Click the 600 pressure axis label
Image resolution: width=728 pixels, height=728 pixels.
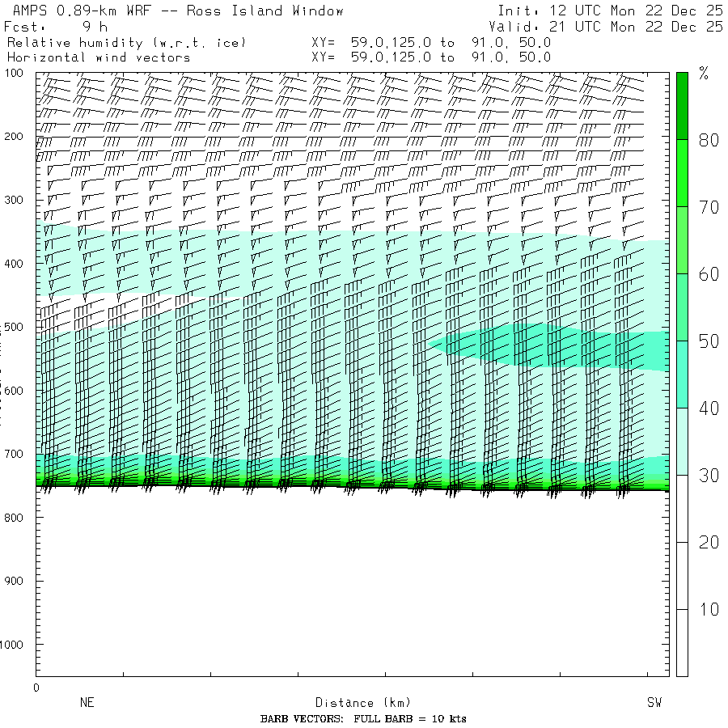click(x=14, y=391)
